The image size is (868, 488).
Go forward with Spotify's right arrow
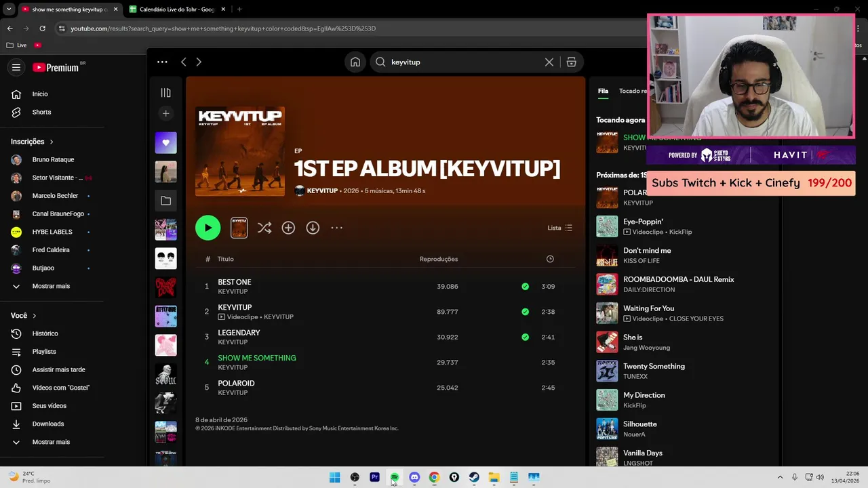tap(199, 62)
